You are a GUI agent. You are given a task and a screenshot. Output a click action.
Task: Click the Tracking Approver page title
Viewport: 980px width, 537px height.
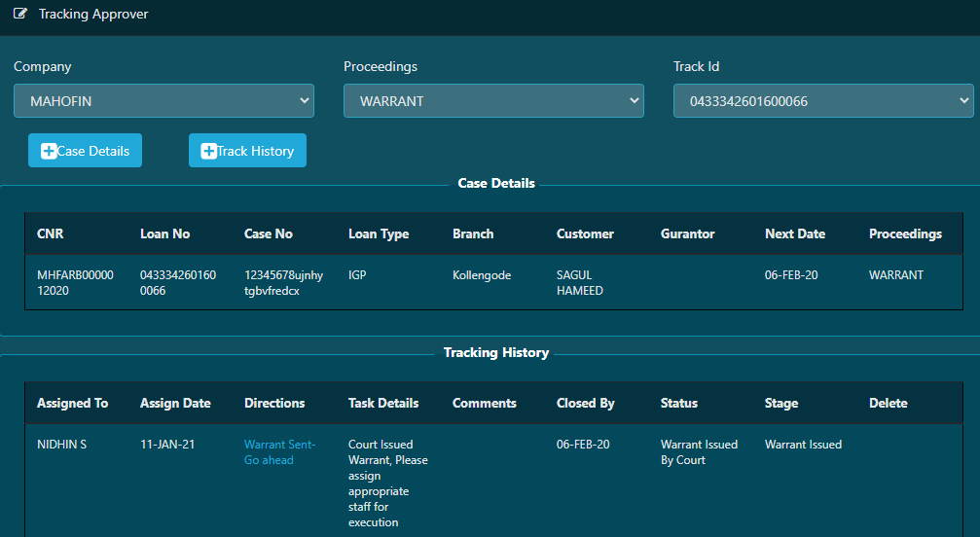pos(93,14)
